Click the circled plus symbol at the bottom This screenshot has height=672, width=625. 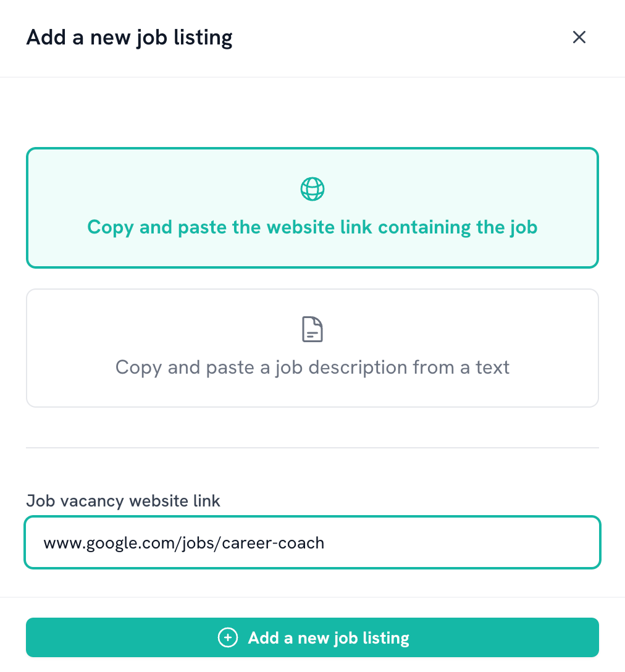[228, 637]
